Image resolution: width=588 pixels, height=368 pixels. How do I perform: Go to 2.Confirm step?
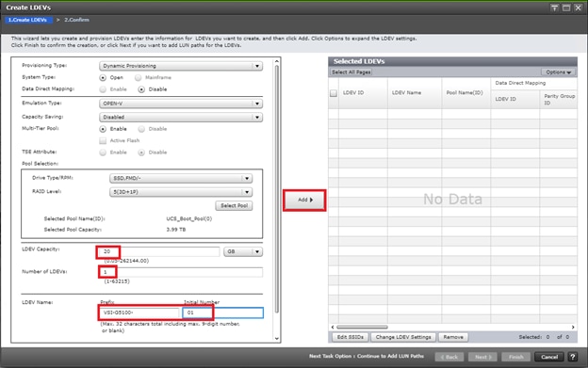click(76, 20)
